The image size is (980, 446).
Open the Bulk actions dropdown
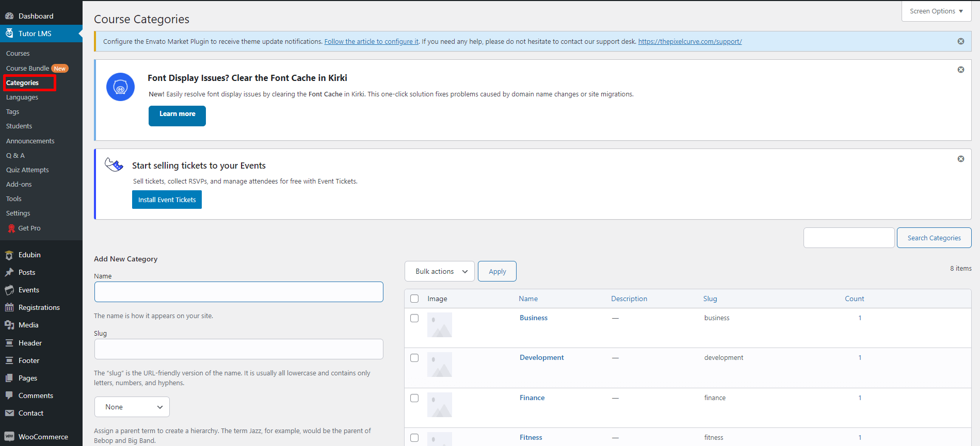[x=440, y=271]
